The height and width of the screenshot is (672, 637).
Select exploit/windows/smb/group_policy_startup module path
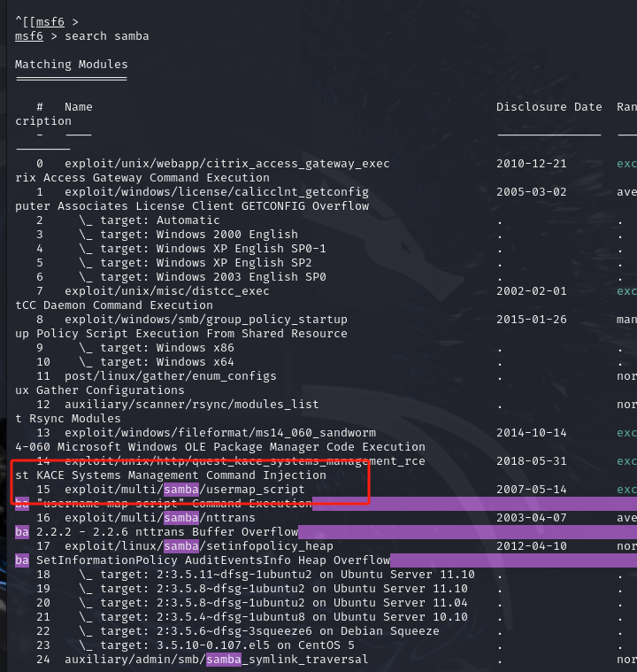click(x=206, y=320)
